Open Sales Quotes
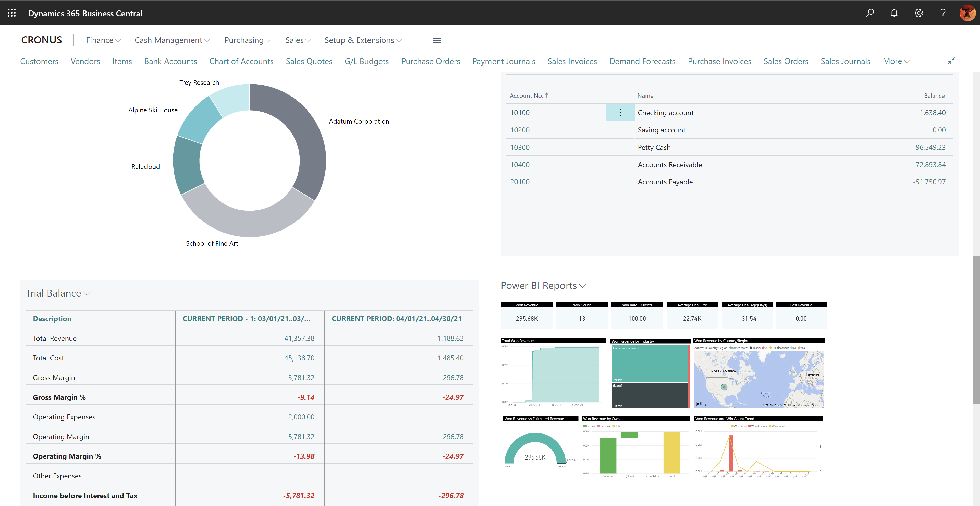The height and width of the screenshot is (506, 980). point(309,61)
